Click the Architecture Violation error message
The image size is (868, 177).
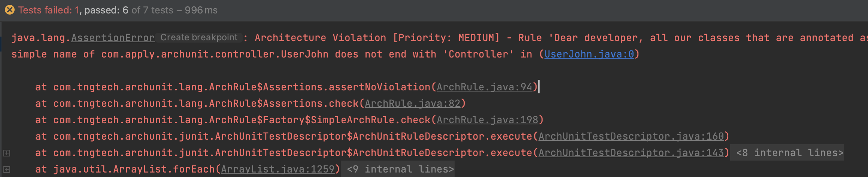561,38
